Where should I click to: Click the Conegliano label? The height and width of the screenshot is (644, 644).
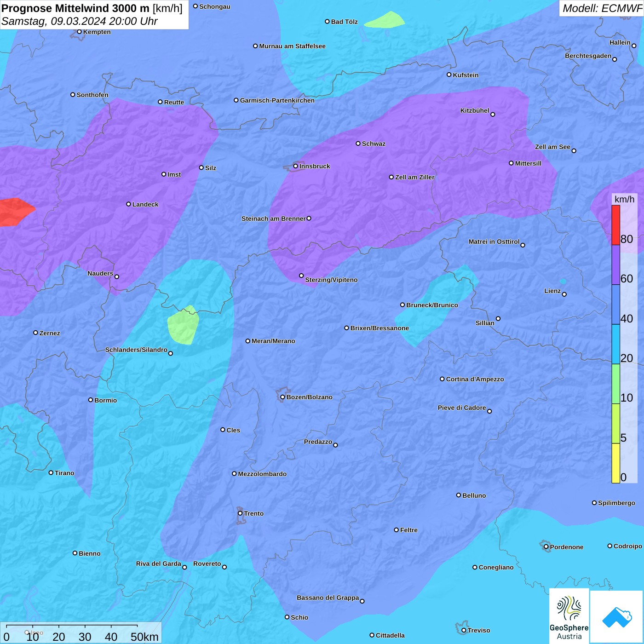(x=496, y=567)
